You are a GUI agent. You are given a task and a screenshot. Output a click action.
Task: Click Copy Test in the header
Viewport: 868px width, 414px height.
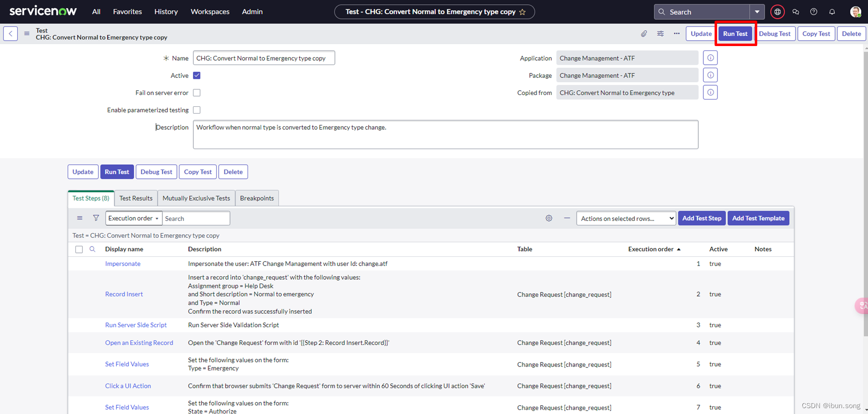816,34
